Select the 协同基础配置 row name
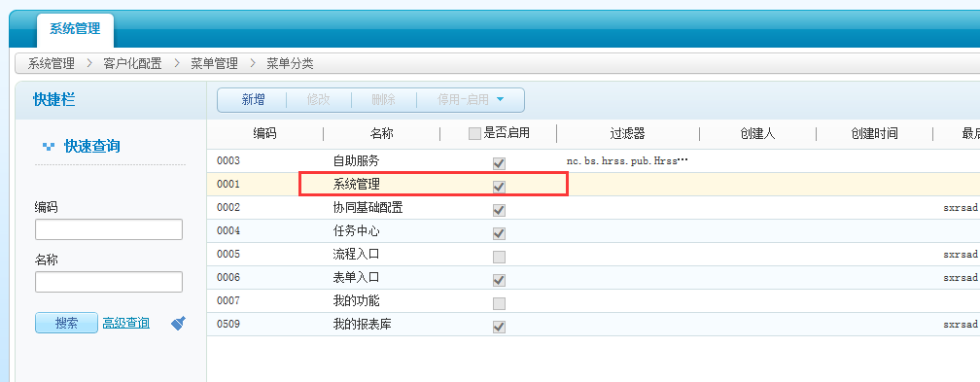Screen dimensions: 980x382 [368, 208]
